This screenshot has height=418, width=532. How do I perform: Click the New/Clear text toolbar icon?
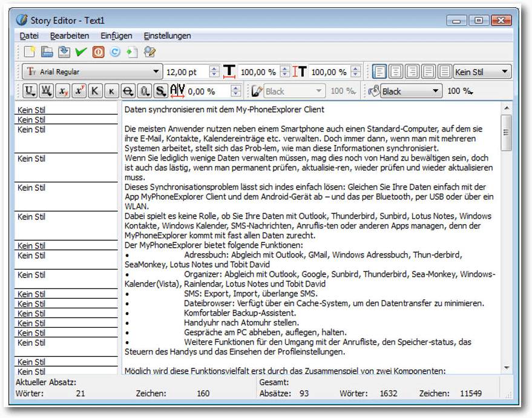pos(30,51)
